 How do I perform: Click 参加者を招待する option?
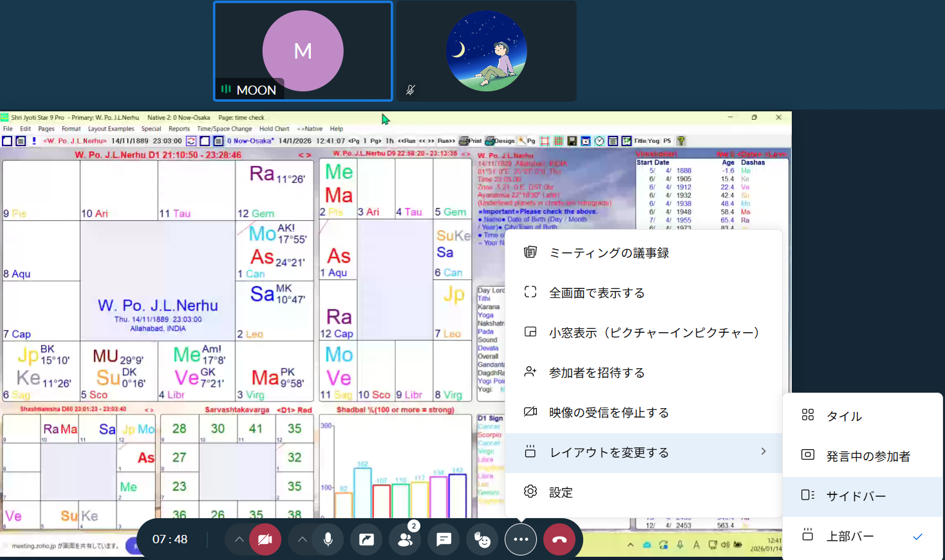pos(596,373)
